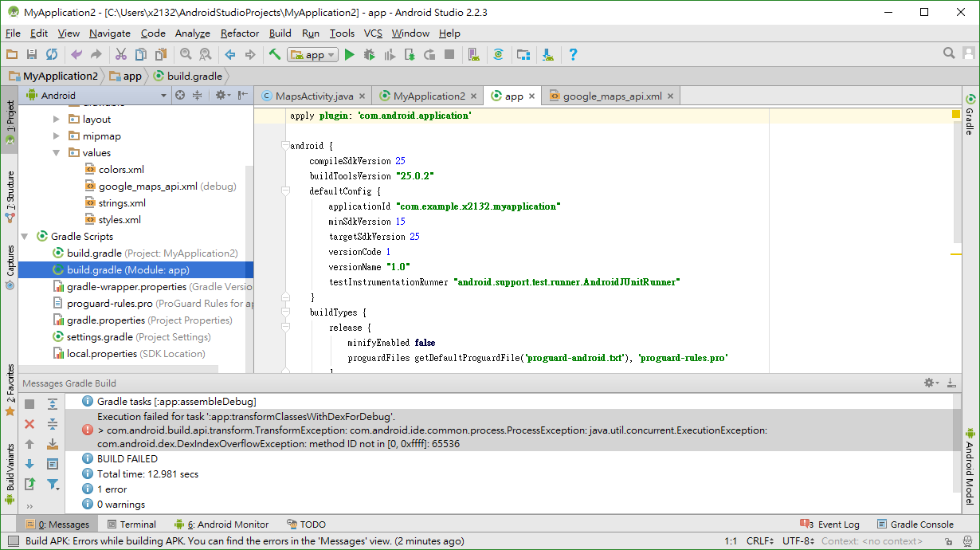The height and width of the screenshot is (550, 980).
Task: Click the Make Project hammer icon
Action: [274, 54]
